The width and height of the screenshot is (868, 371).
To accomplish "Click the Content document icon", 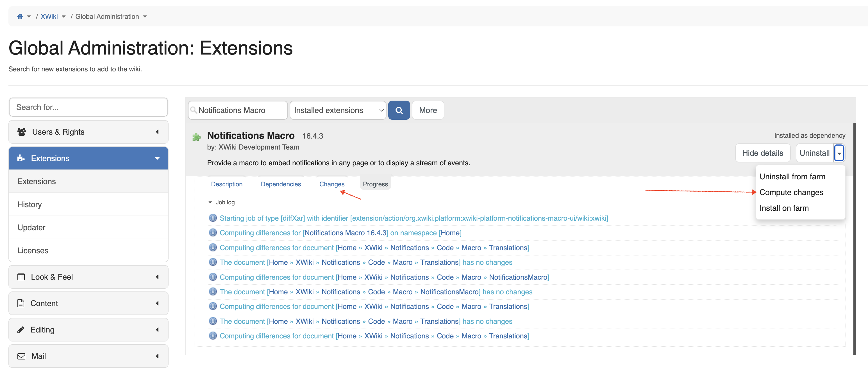I will [21, 303].
